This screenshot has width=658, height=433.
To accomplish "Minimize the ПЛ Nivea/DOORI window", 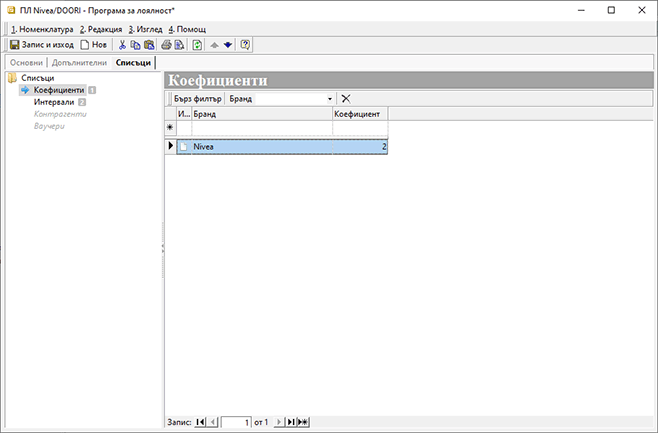I will click(x=581, y=10).
